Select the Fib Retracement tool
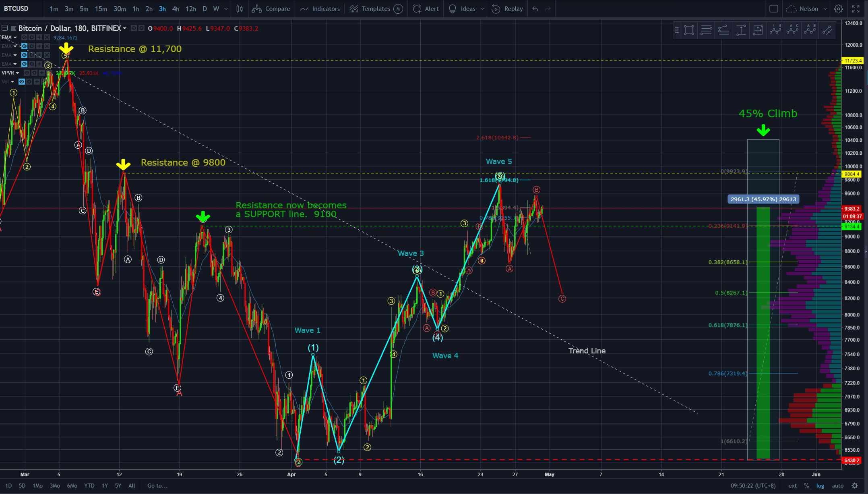Screen dimensions: 868x494 click(x=706, y=30)
